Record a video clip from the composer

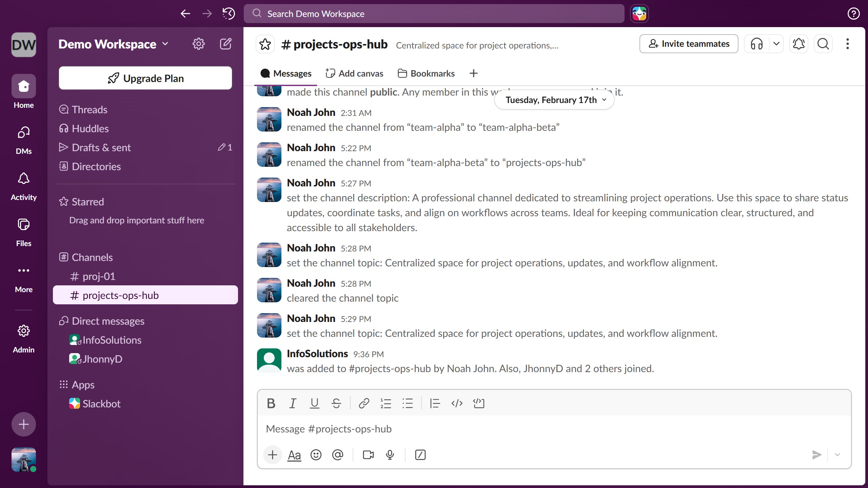pos(368,455)
